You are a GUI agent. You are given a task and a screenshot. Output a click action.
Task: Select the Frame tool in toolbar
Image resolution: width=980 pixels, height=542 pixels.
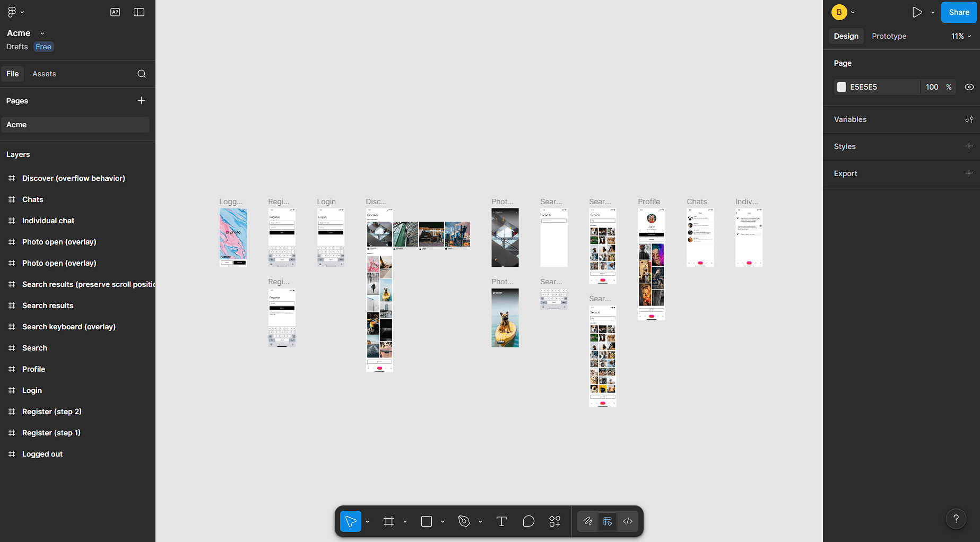point(389,521)
